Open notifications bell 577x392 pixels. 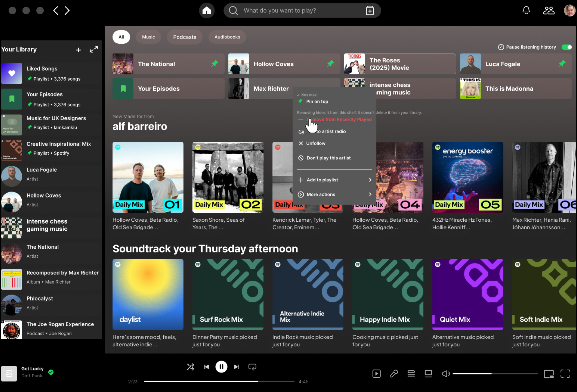[x=526, y=10]
